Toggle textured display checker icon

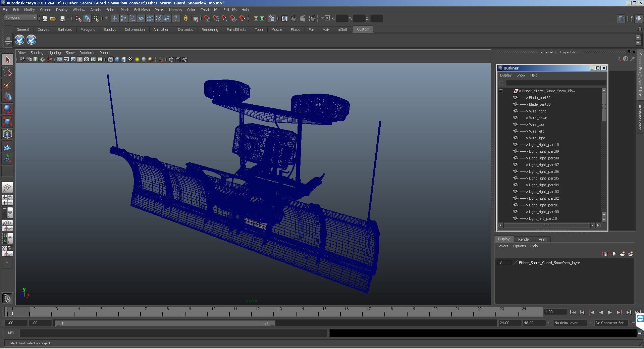[130, 59]
